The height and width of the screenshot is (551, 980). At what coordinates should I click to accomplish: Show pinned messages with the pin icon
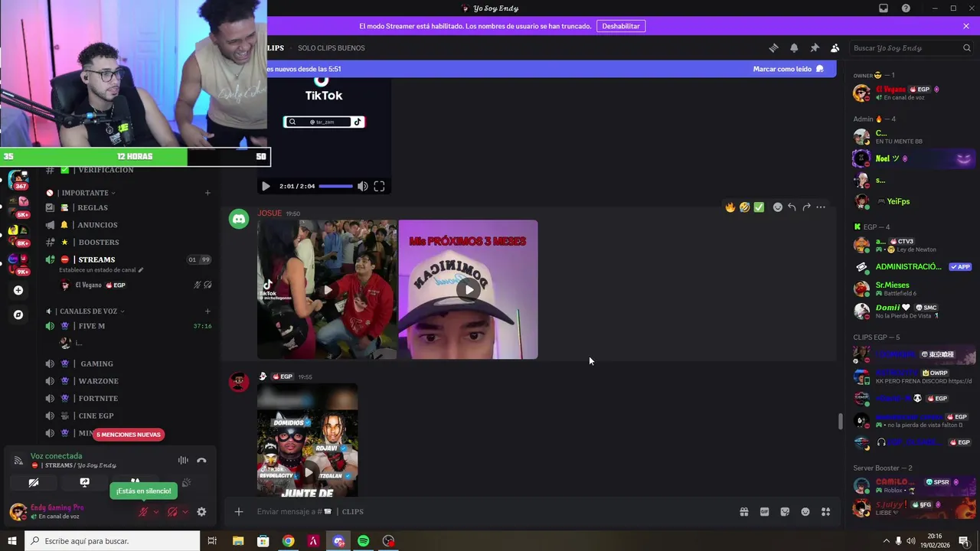(815, 47)
